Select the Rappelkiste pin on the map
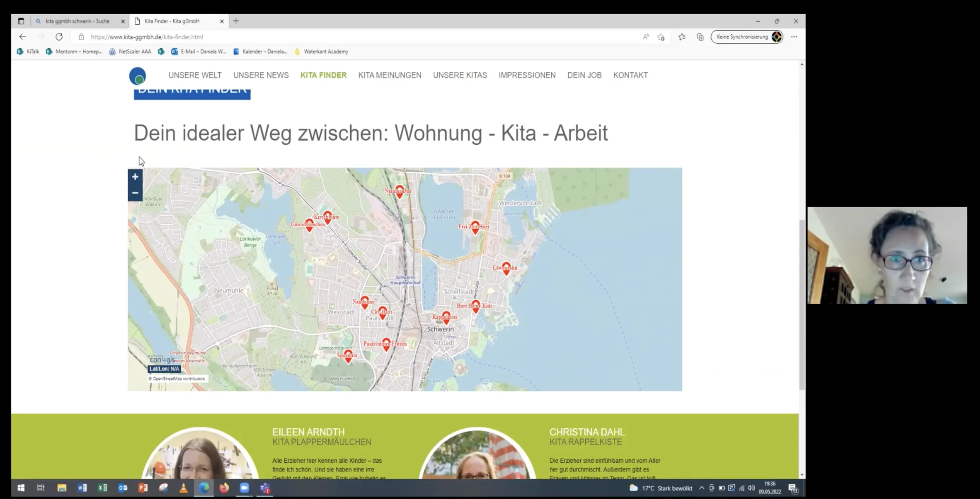 click(x=446, y=317)
